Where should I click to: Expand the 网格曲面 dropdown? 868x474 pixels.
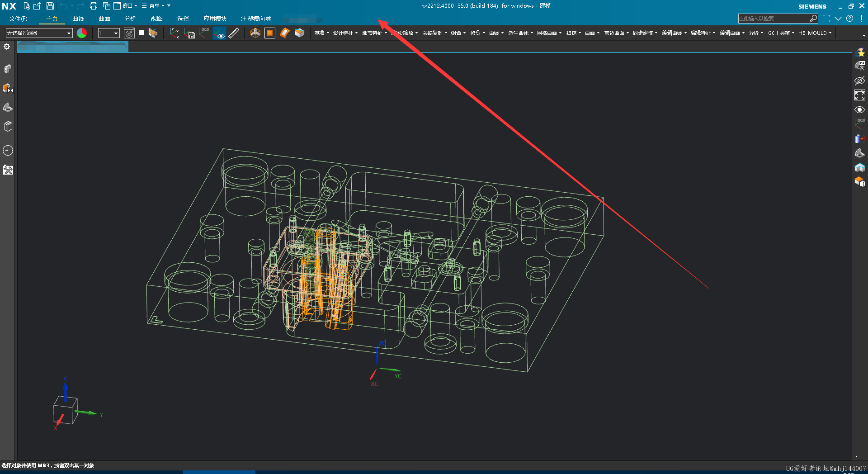(x=549, y=33)
